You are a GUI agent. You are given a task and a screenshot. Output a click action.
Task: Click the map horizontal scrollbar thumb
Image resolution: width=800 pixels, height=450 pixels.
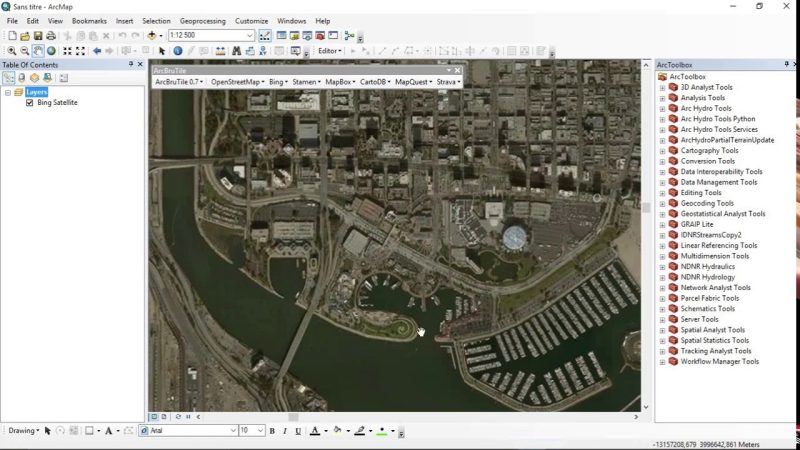pos(294,417)
